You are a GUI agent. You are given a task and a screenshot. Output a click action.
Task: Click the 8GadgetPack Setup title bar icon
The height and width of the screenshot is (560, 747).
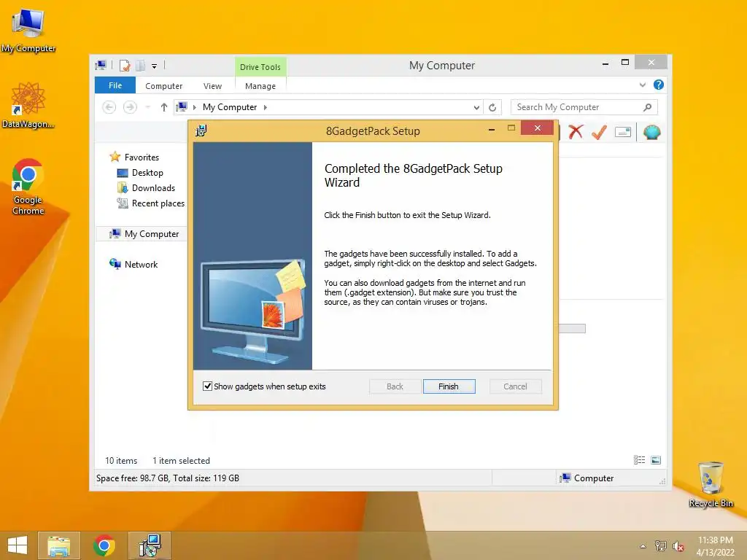point(201,131)
